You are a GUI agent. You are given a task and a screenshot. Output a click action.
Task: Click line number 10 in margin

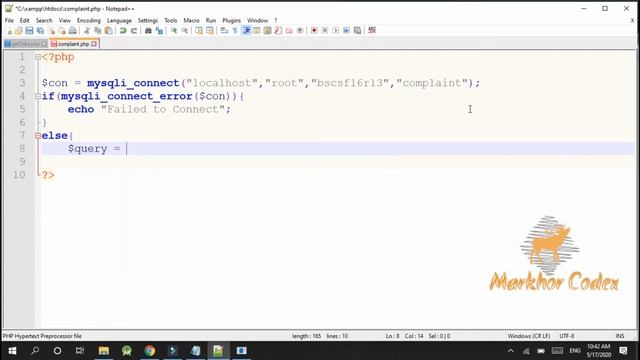[x=19, y=175]
